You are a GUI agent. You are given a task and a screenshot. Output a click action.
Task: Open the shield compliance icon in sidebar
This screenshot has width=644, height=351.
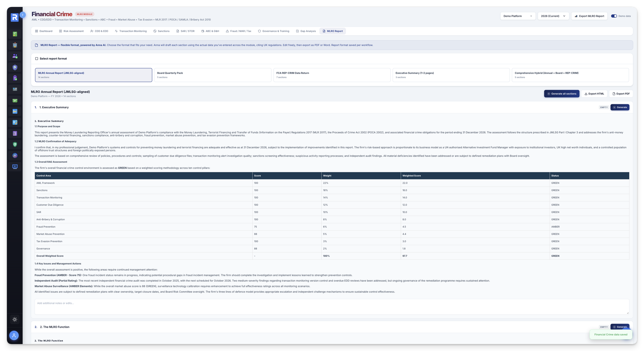pyautogui.click(x=15, y=67)
